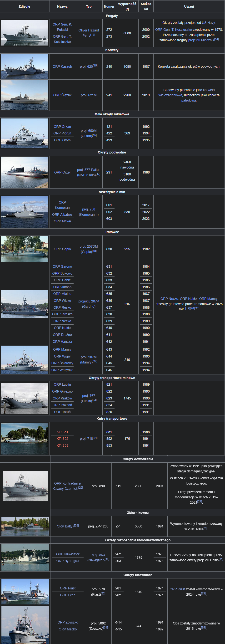
Task: Open the ORP Nawigator link
Action: (x=68, y=554)
